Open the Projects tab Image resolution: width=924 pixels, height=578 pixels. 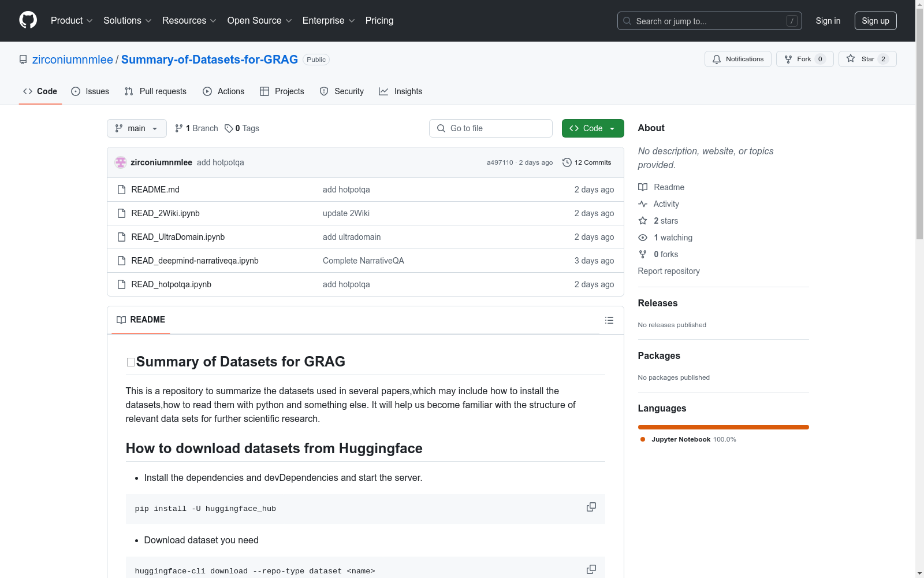282,91
